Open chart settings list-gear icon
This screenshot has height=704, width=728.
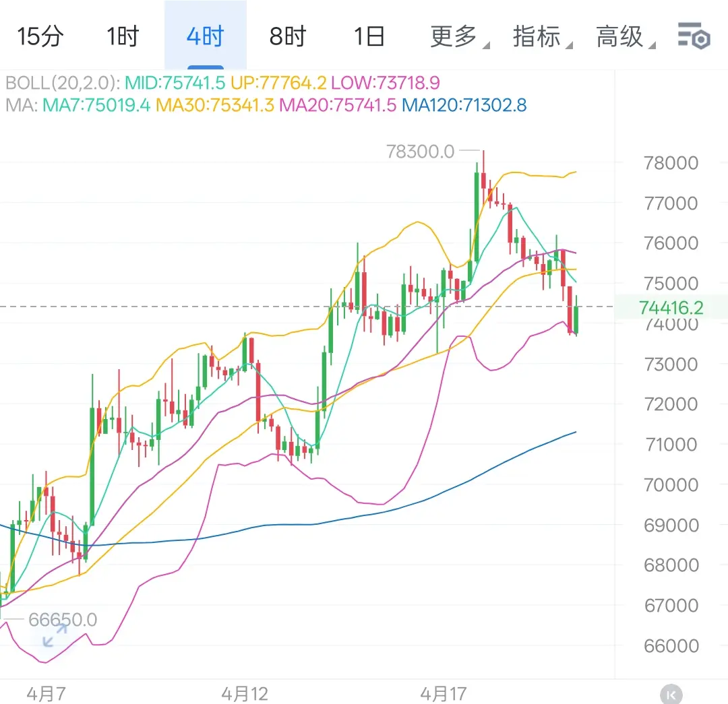[x=694, y=36]
